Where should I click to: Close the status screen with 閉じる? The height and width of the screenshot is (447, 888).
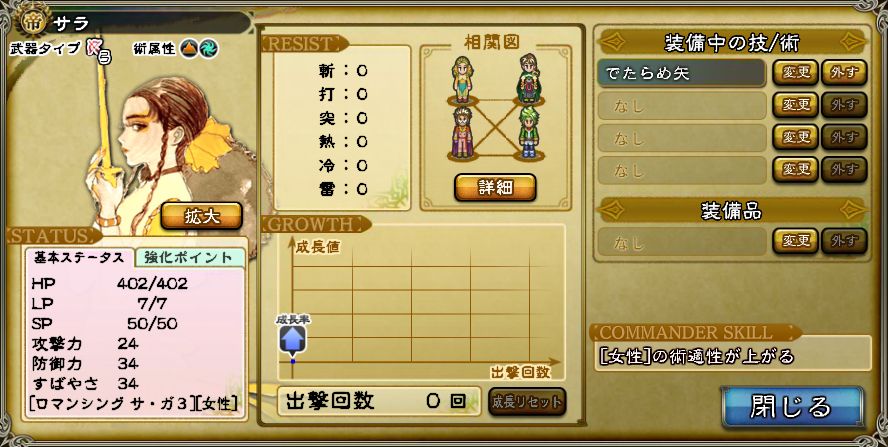pyautogui.click(x=792, y=407)
